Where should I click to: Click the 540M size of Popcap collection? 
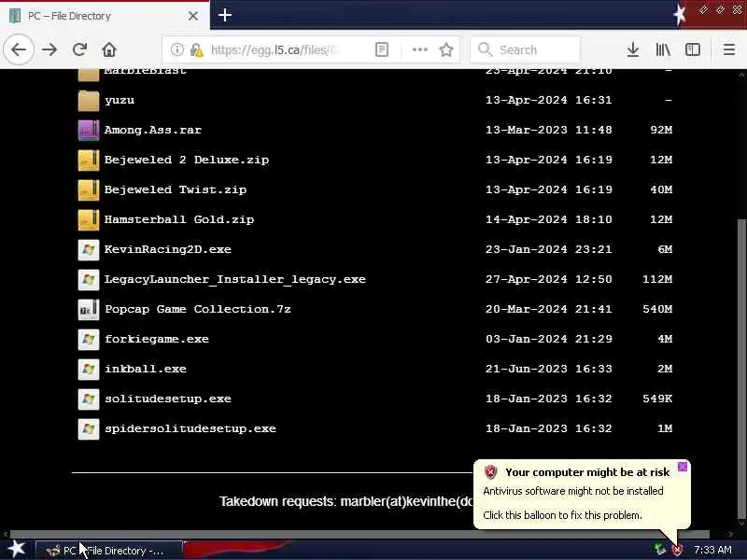point(657,309)
